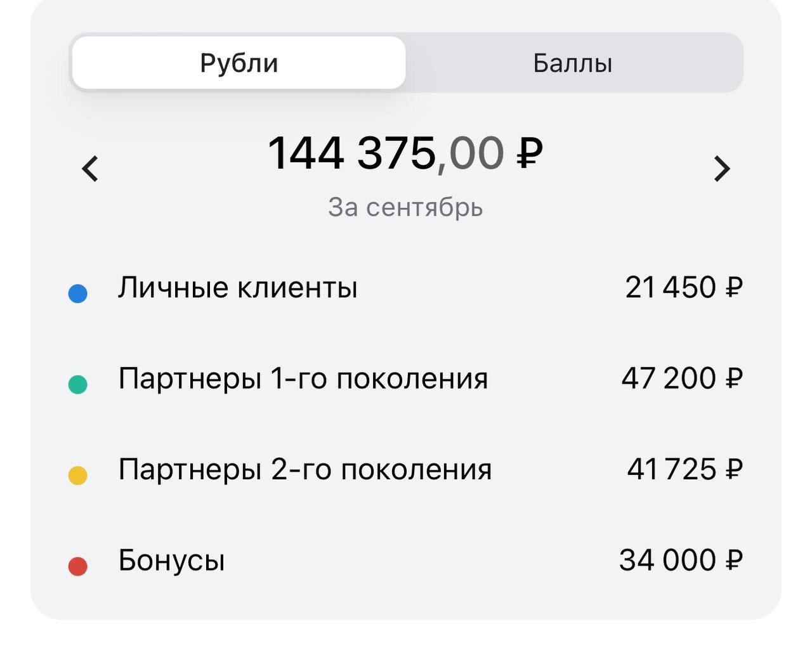This screenshot has width=812, height=660.
Task: Switch to the Баллы tab
Action: (573, 63)
